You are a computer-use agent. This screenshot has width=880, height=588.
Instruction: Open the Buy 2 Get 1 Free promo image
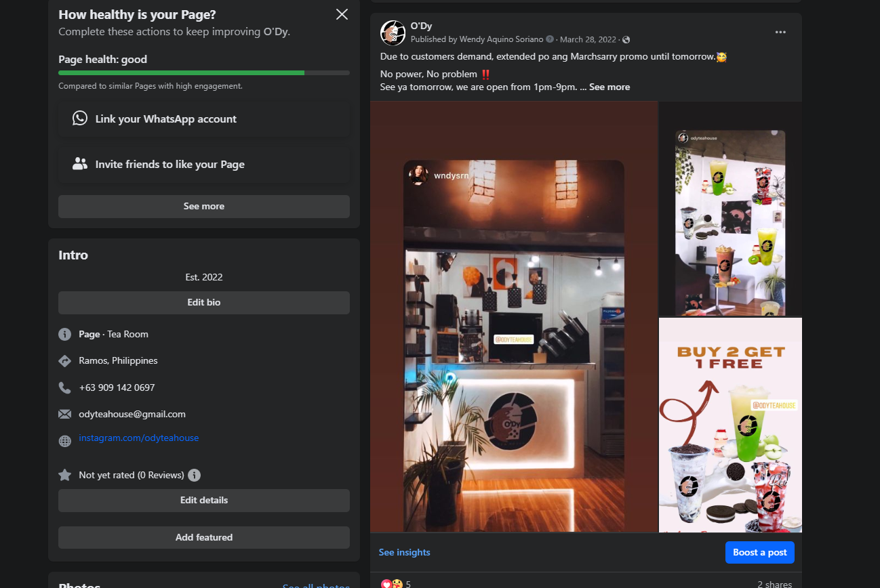[x=731, y=425]
